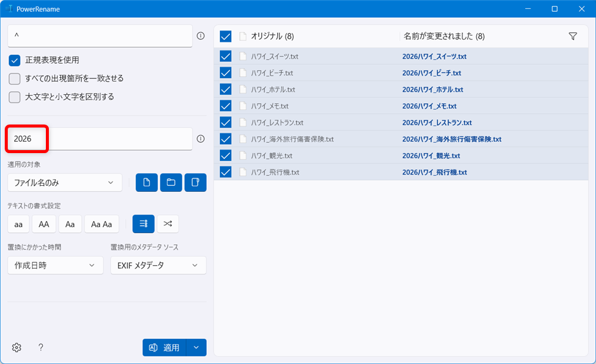The width and height of the screenshot is (596, 364).
Task: Uncheck the ハワイ_メモ.txt file checkbox
Action: [x=225, y=105]
